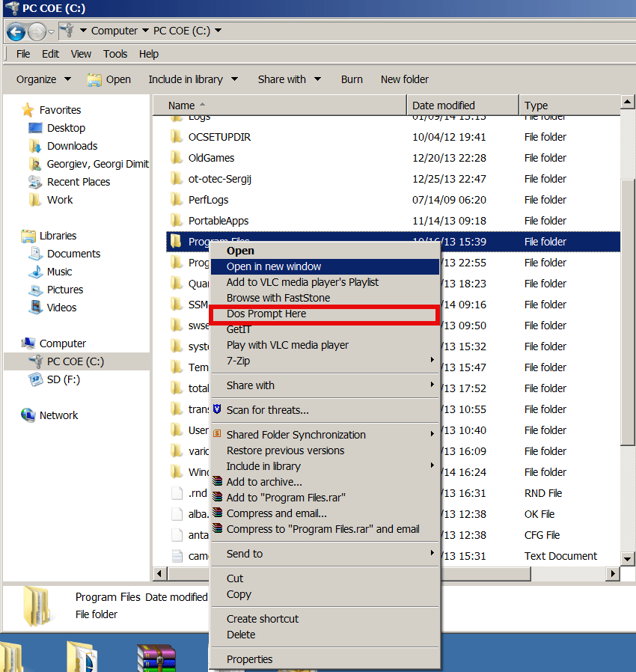Viewport: 636px width, 672px height.
Task: Open WinRAR from the taskbar
Action: (156, 659)
